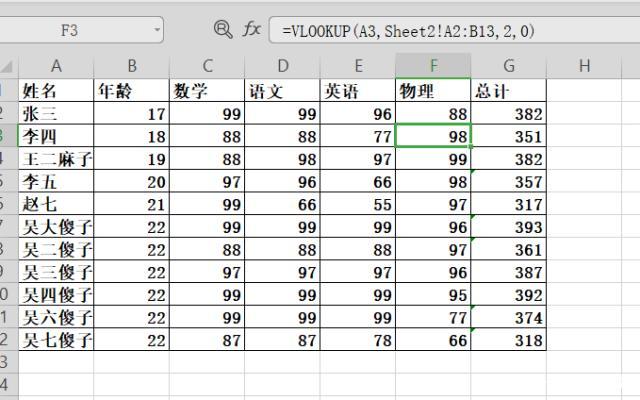The width and height of the screenshot is (640, 400).
Task: Click total 393 in 吴大傻子 row
Action: (509, 226)
